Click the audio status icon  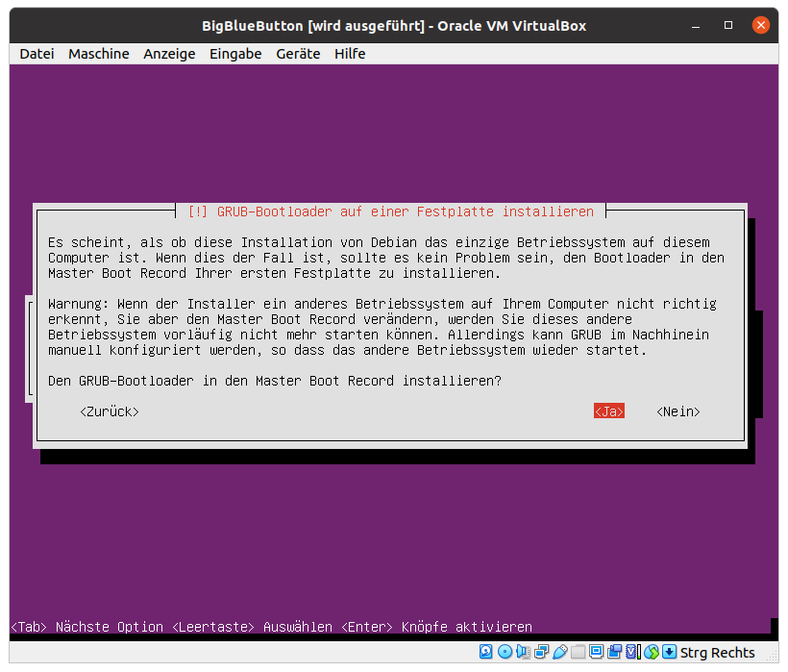[524, 652]
